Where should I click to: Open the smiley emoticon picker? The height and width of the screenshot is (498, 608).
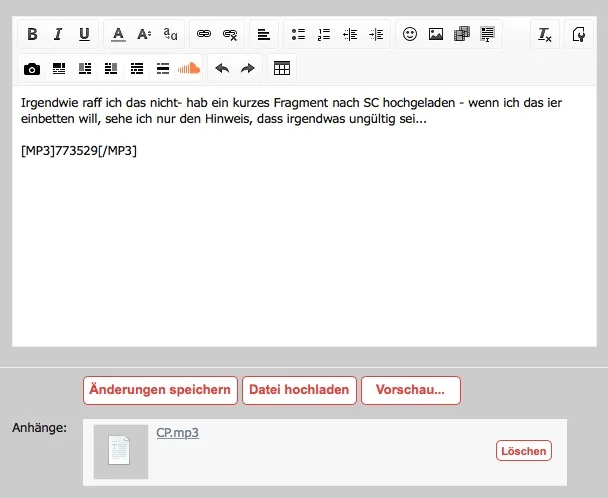(410, 35)
